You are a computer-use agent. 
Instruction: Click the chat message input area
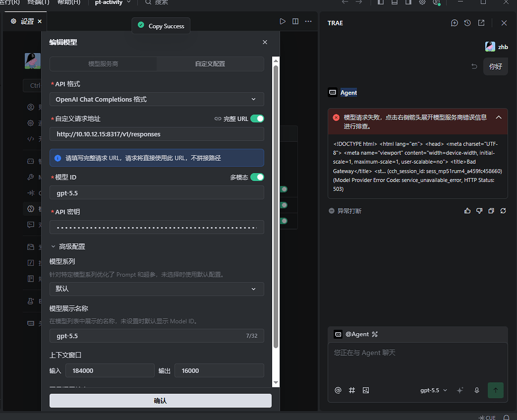point(418,362)
